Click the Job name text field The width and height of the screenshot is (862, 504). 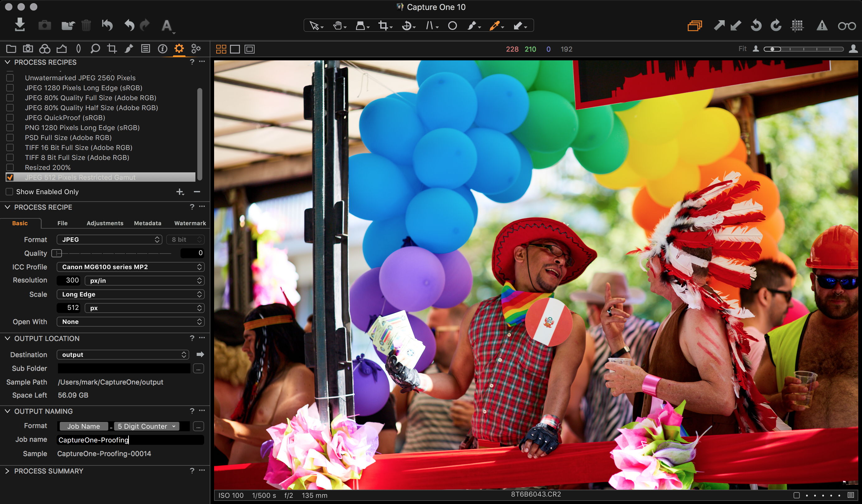(130, 440)
